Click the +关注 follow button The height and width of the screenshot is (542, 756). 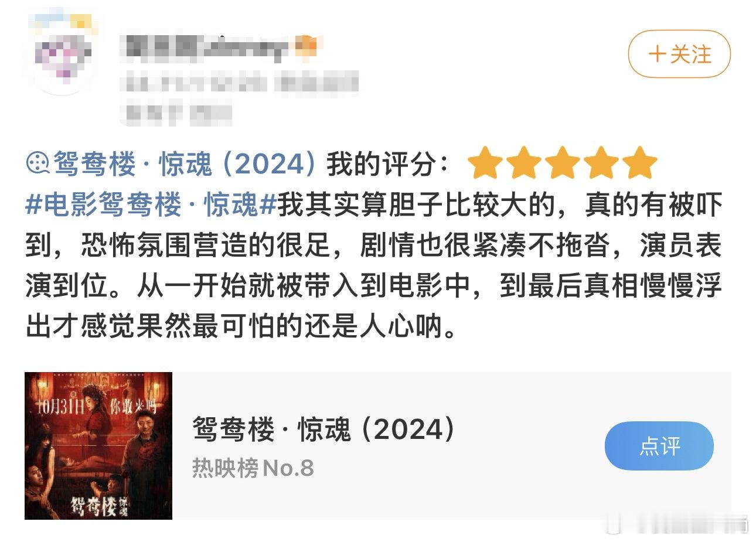click(x=679, y=55)
